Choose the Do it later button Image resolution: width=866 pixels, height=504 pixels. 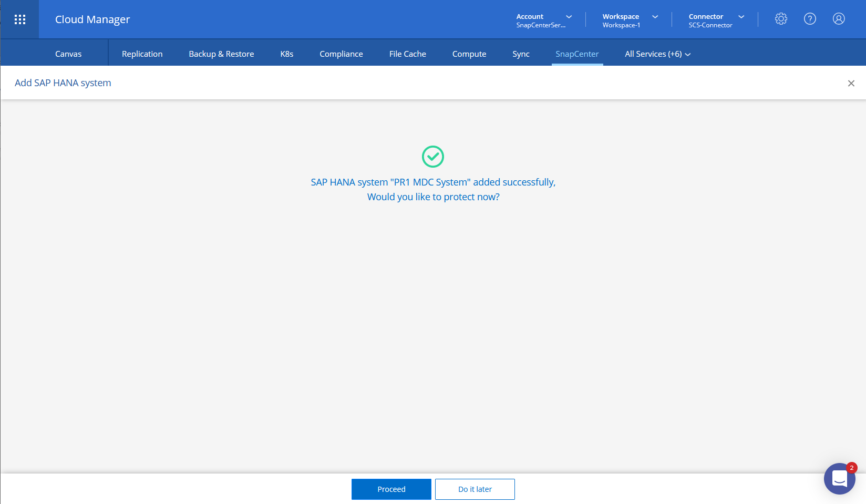pyautogui.click(x=475, y=489)
